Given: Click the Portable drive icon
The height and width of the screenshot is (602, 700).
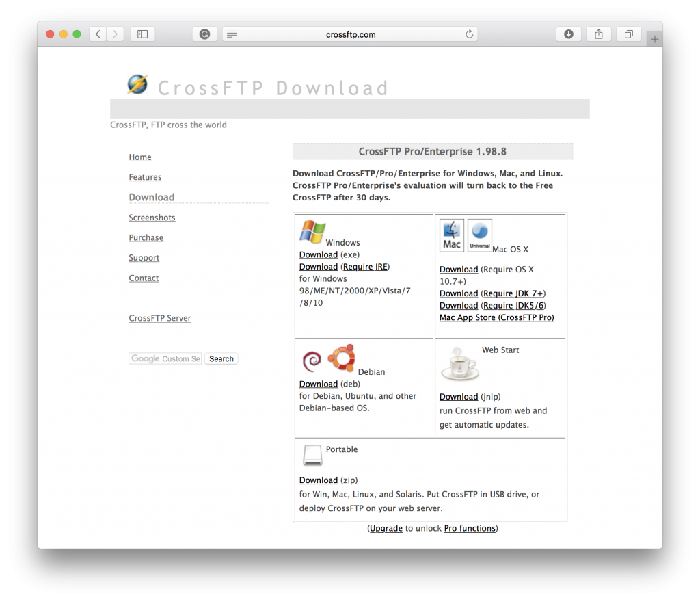Looking at the screenshot, I should 312,455.
